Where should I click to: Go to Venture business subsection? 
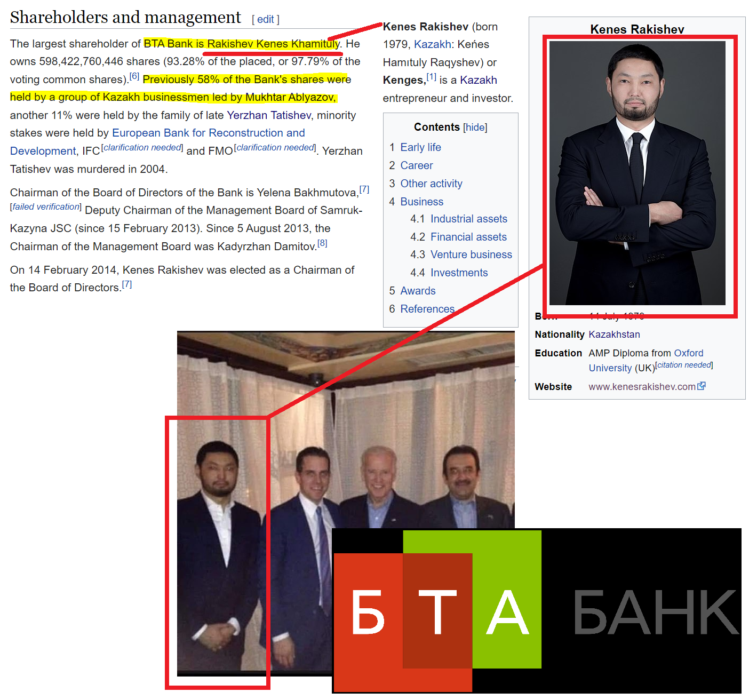pyautogui.click(x=471, y=254)
